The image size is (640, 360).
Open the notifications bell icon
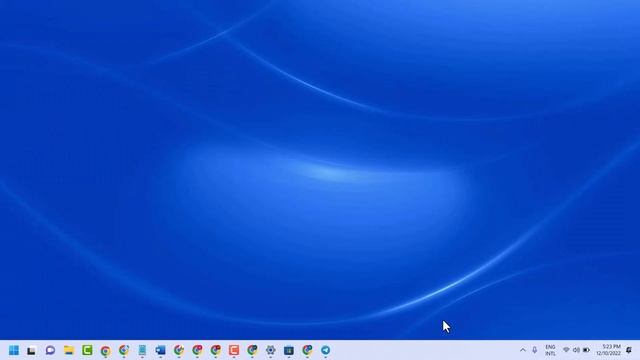[x=629, y=350]
